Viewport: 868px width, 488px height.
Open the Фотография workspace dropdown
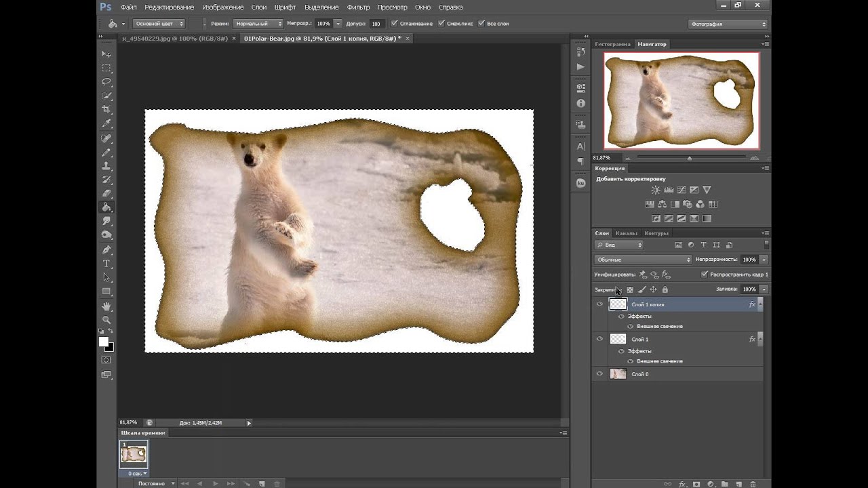pyautogui.click(x=727, y=24)
